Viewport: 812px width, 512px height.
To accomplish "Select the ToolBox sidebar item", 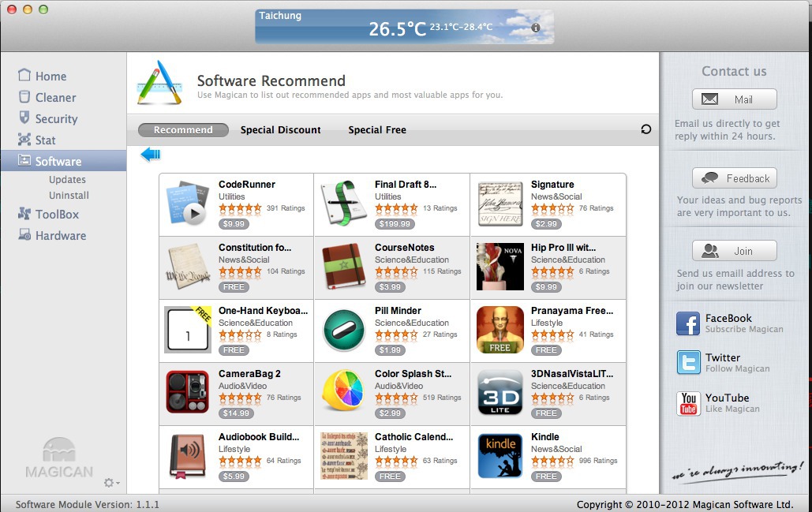I will 48,214.
